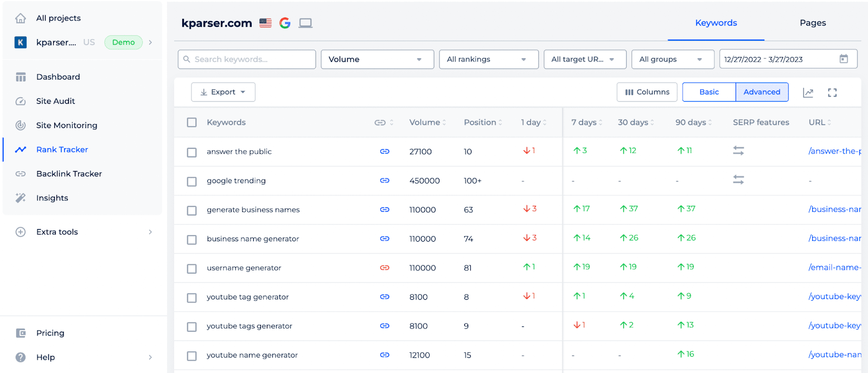
Task: Check the youtube tags generator checkbox
Action: [x=192, y=327]
